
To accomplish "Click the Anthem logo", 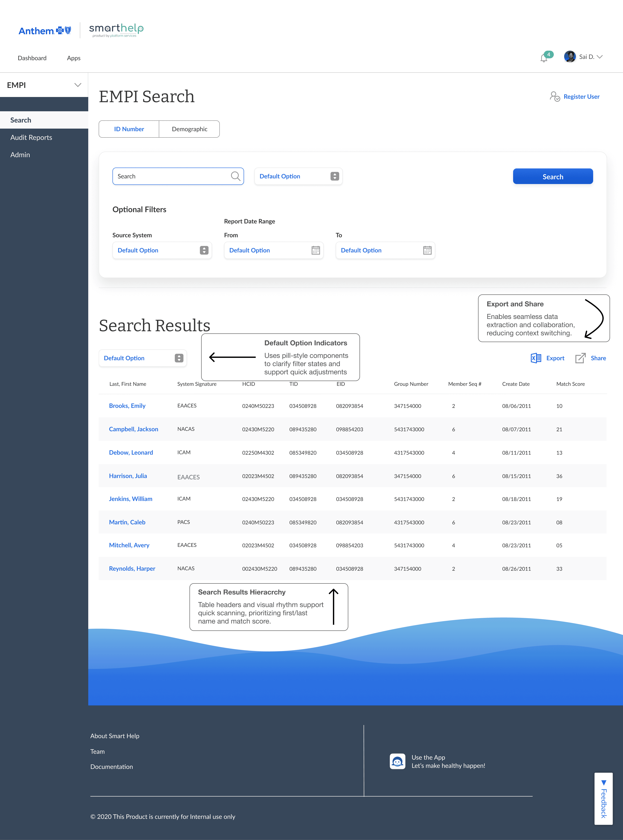I will pyautogui.click(x=45, y=30).
